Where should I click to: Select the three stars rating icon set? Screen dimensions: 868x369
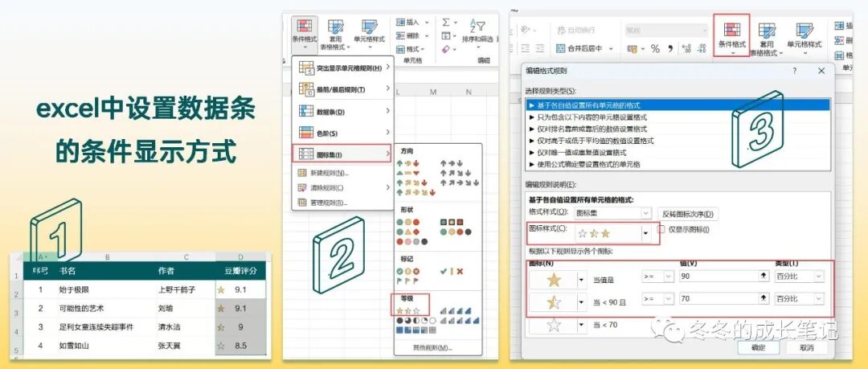coord(408,311)
